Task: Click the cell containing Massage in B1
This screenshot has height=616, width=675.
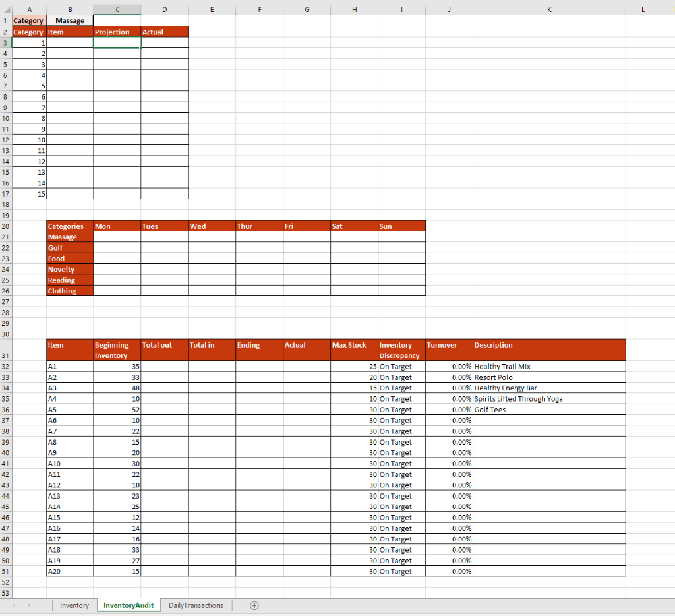Action: coord(70,20)
